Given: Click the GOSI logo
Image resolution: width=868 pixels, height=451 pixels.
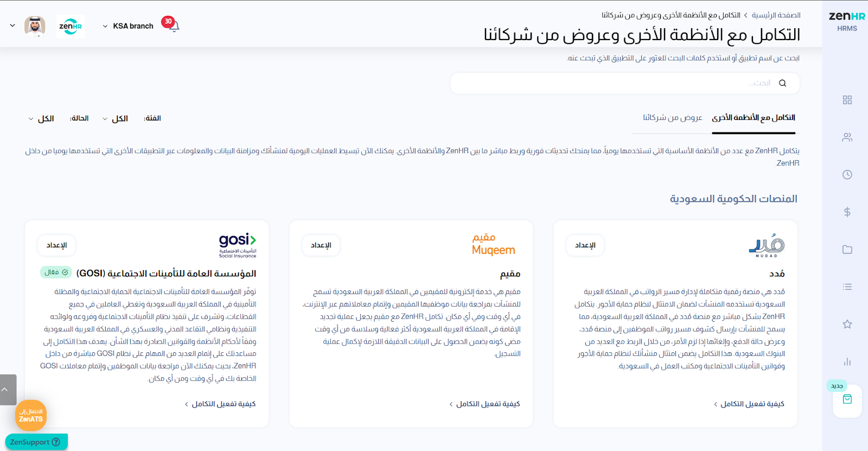Looking at the screenshot, I should click(x=238, y=245).
